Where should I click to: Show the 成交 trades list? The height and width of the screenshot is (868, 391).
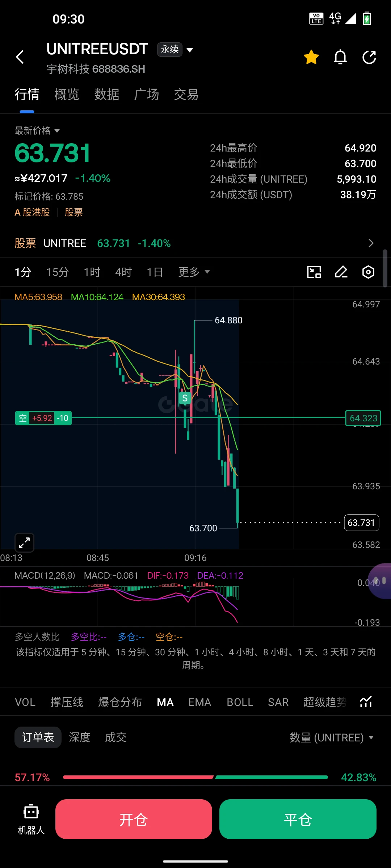coord(116,737)
